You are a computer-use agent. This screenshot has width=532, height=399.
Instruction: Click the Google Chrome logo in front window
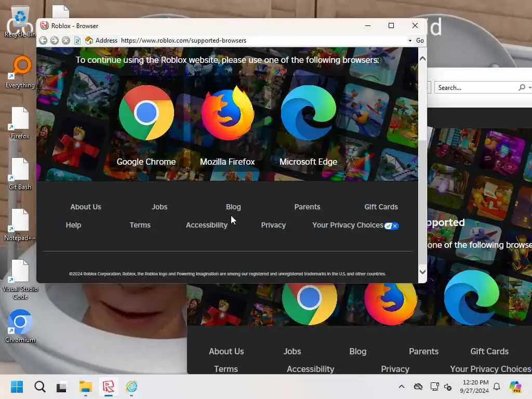146,113
